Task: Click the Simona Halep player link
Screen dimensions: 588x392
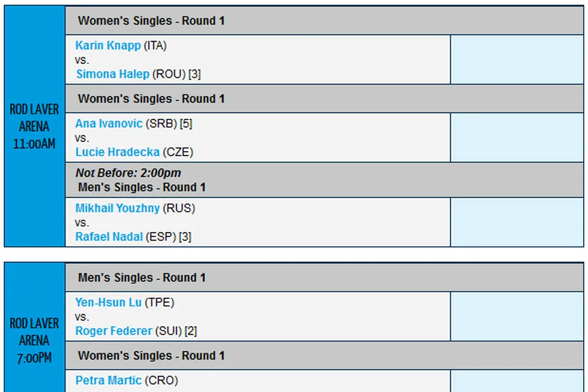Action: point(113,74)
